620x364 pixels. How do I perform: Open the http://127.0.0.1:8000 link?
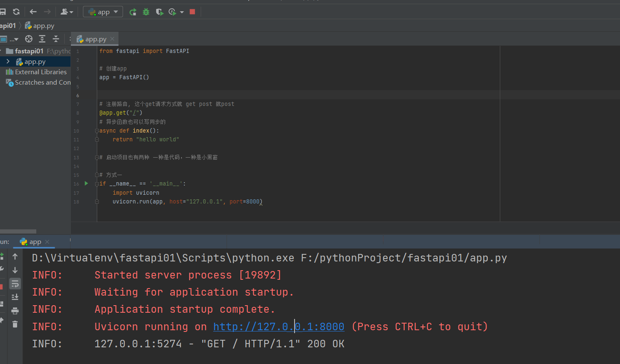[279, 326]
